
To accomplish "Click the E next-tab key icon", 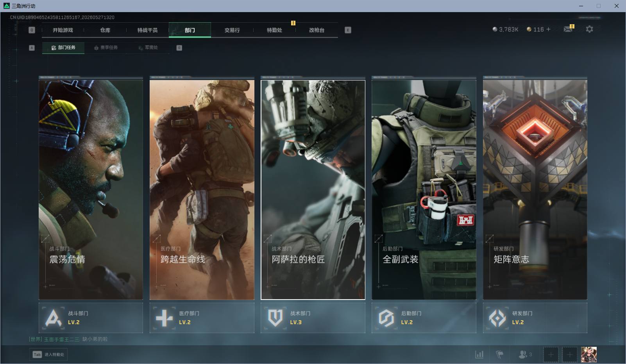I will click(348, 30).
